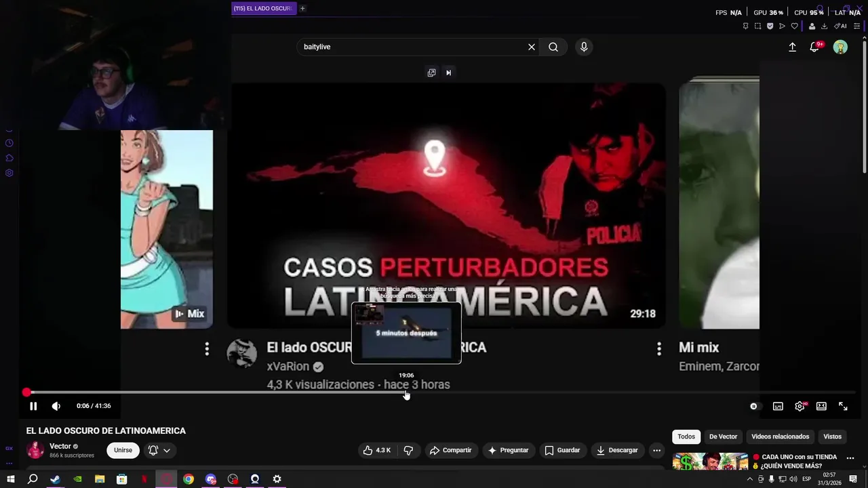
Task: Open a new browser tab with the plus button
Action: click(x=302, y=8)
